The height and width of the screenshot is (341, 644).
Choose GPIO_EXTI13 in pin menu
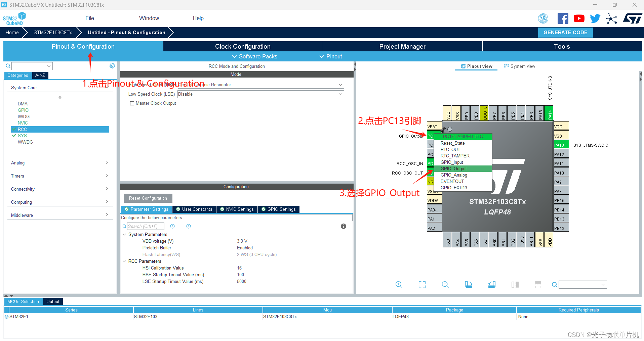click(x=463, y=188)
